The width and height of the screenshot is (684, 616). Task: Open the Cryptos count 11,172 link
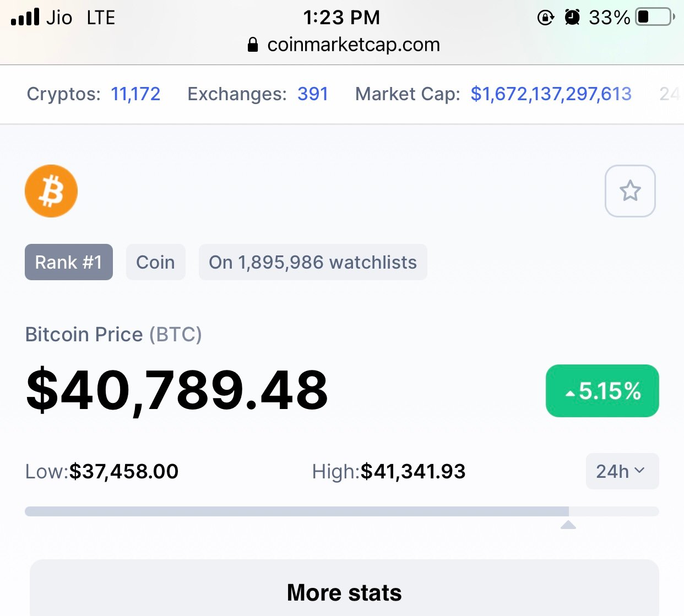click(135, 94)
